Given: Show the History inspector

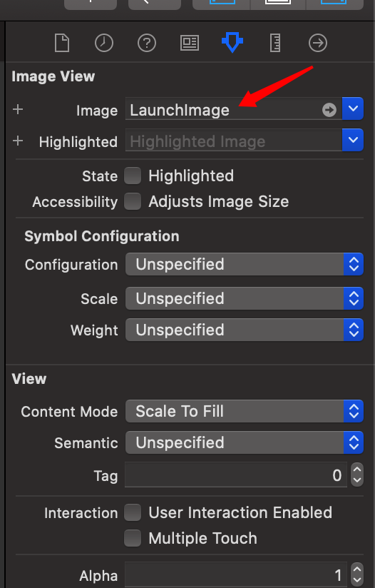Looking at the screenshot, I should pos(104,43).
